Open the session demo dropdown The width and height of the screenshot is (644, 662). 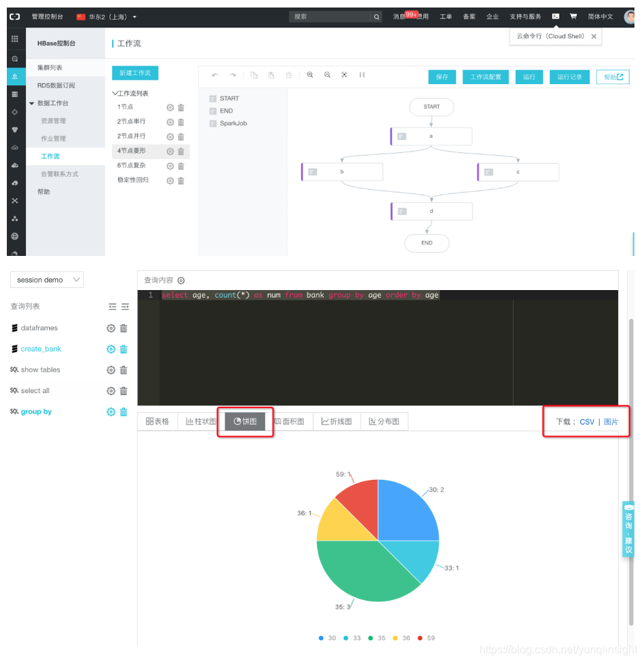47,280
